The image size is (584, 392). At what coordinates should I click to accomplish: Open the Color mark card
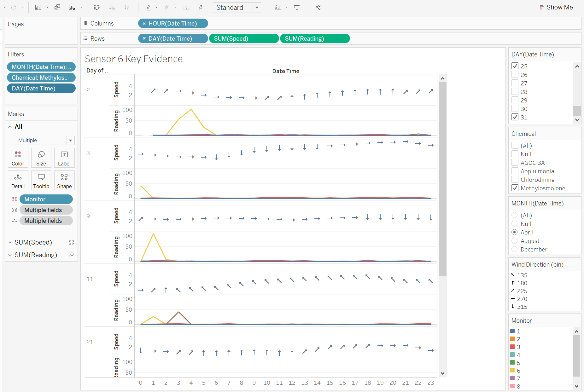pos(18,158)
